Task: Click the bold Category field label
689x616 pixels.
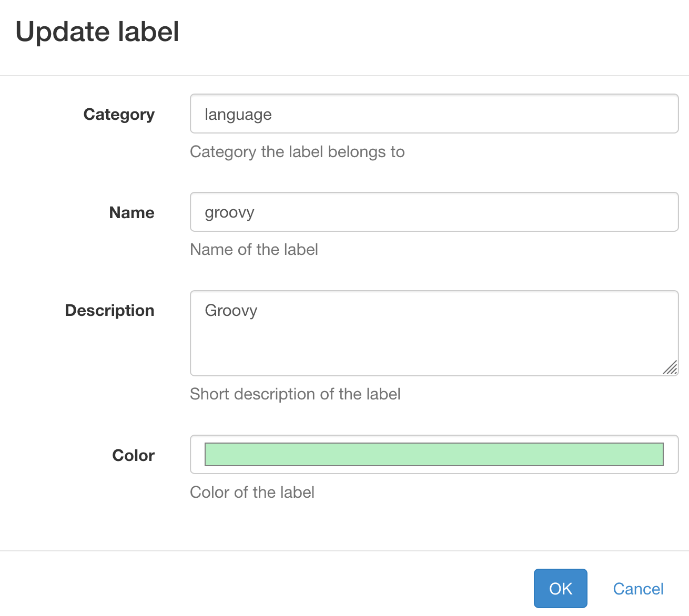Action: pos(119,115)
